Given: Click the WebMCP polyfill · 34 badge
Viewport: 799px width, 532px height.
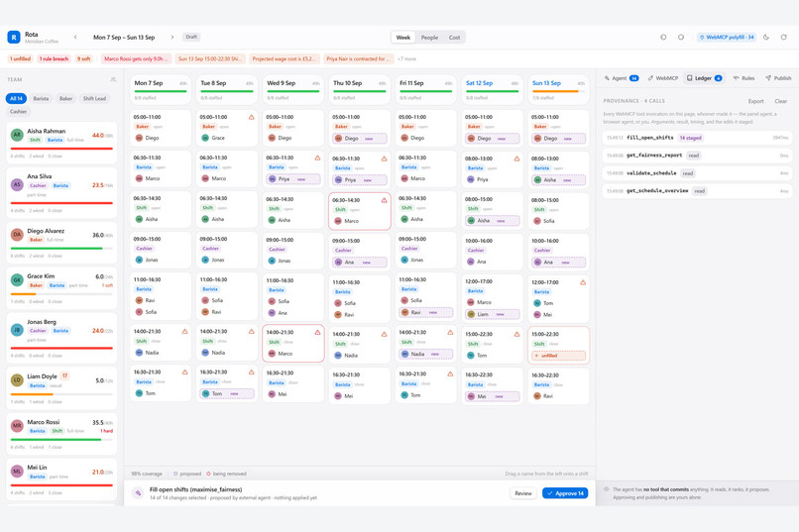Looking at the screenshot, I should [727, 38].
